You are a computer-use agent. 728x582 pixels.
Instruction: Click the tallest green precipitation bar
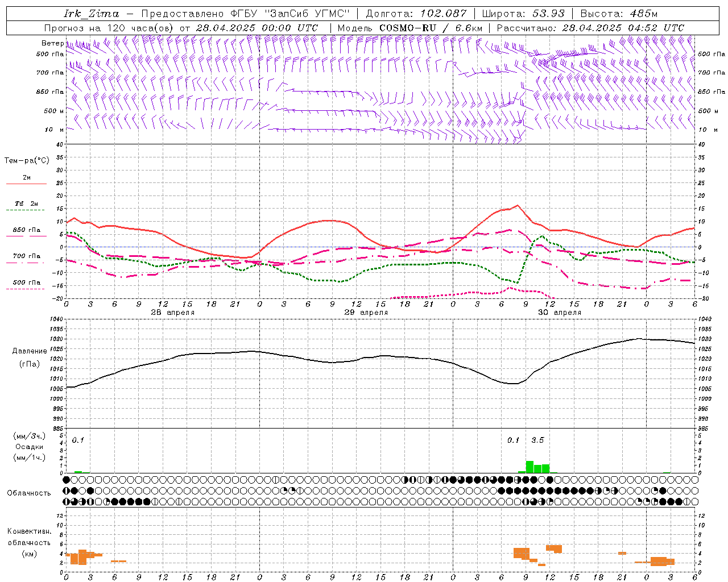[530, 467]
